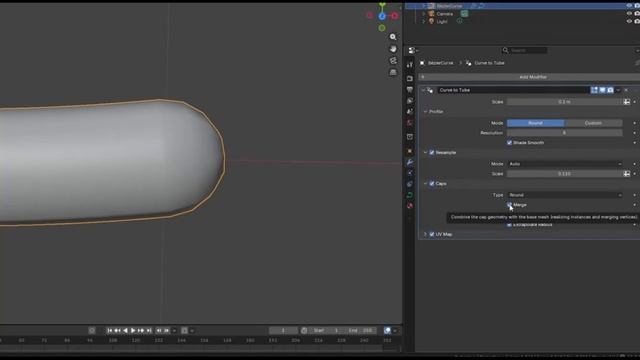Select Custom profile mode
The width and height of the screenshot is (640, 360).
[x=593, y=123]
